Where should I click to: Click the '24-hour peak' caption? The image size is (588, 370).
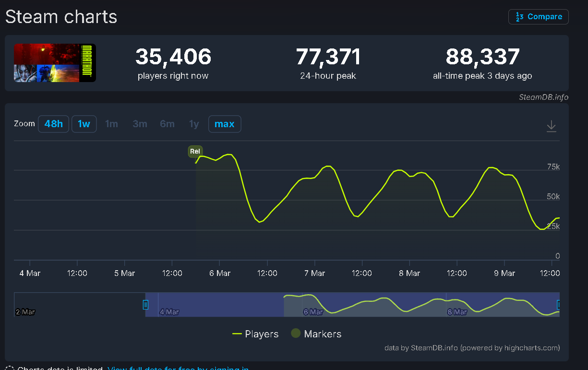tap(328, 76)
